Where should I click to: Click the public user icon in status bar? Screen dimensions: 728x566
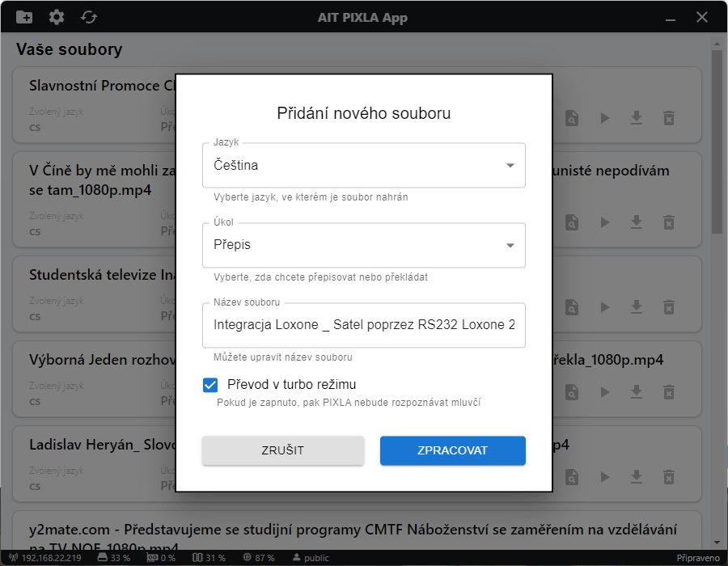point(295,558)
